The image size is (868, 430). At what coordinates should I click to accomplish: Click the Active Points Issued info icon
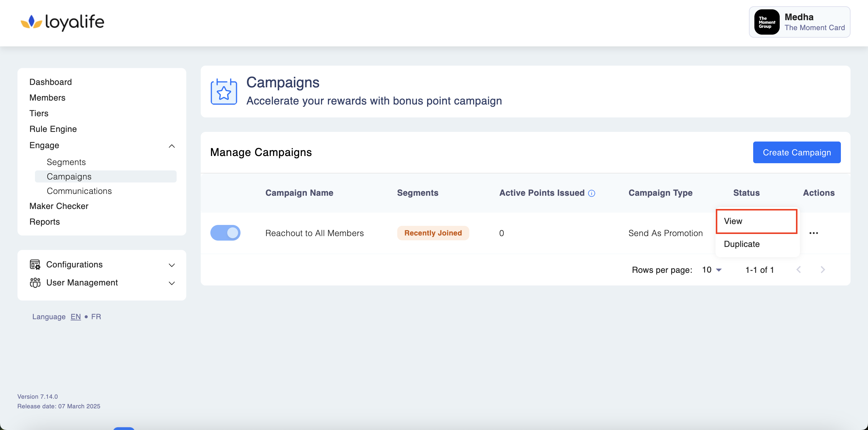pyautogui.click(x=591, y=193)
